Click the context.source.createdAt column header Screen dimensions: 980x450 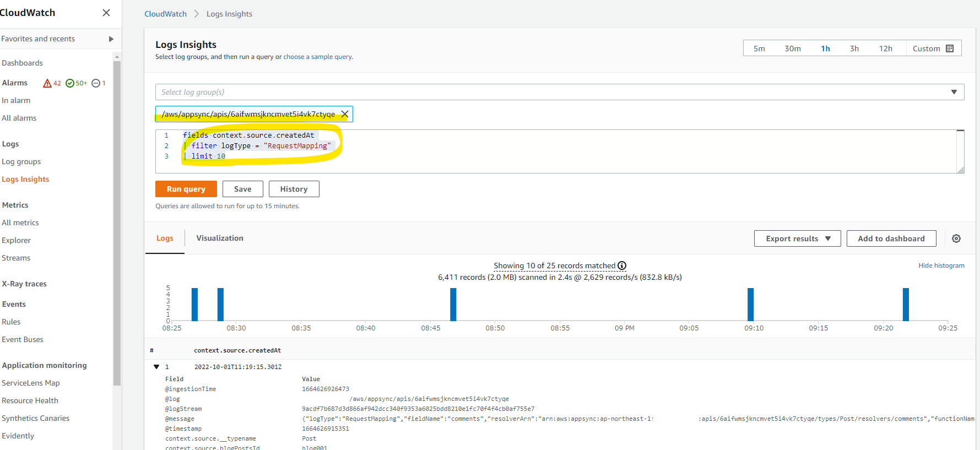(x=237, y=350)
